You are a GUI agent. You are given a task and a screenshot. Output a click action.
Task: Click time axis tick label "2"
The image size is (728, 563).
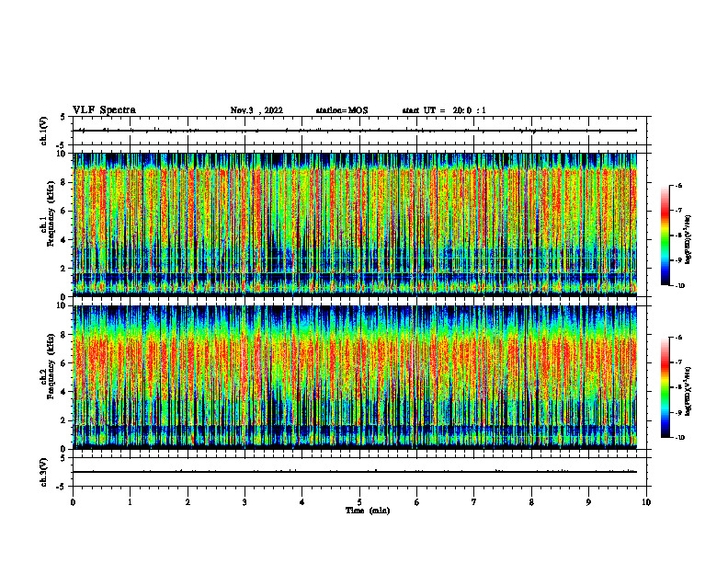coord(188,502)
